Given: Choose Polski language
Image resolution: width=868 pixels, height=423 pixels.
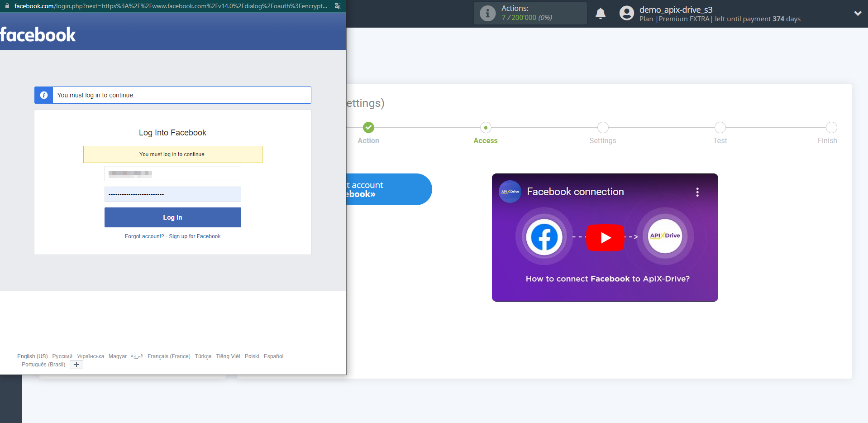Looking at the screenshot, I should click(x=252, y=356).
